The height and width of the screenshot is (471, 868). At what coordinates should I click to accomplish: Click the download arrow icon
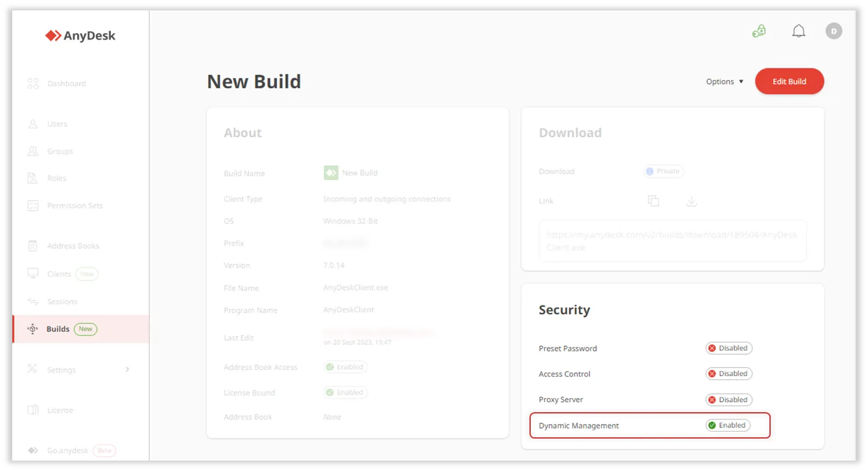click(691, 201)
